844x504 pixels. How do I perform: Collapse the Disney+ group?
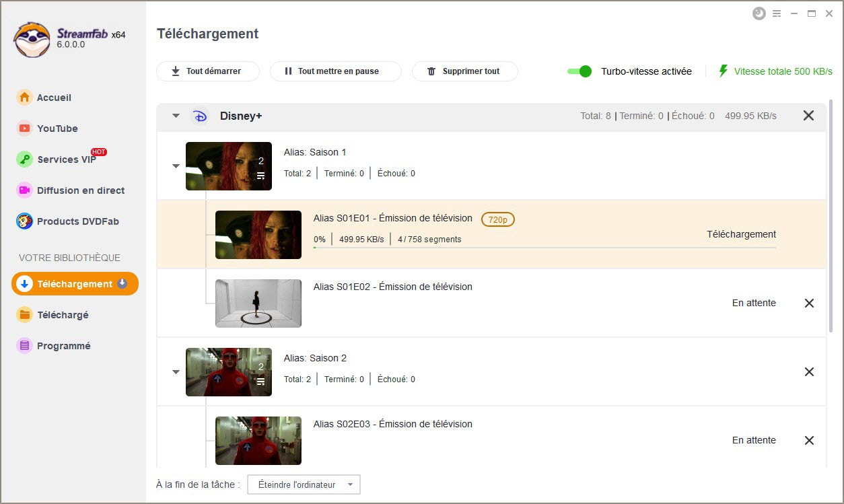click(176, 116)
